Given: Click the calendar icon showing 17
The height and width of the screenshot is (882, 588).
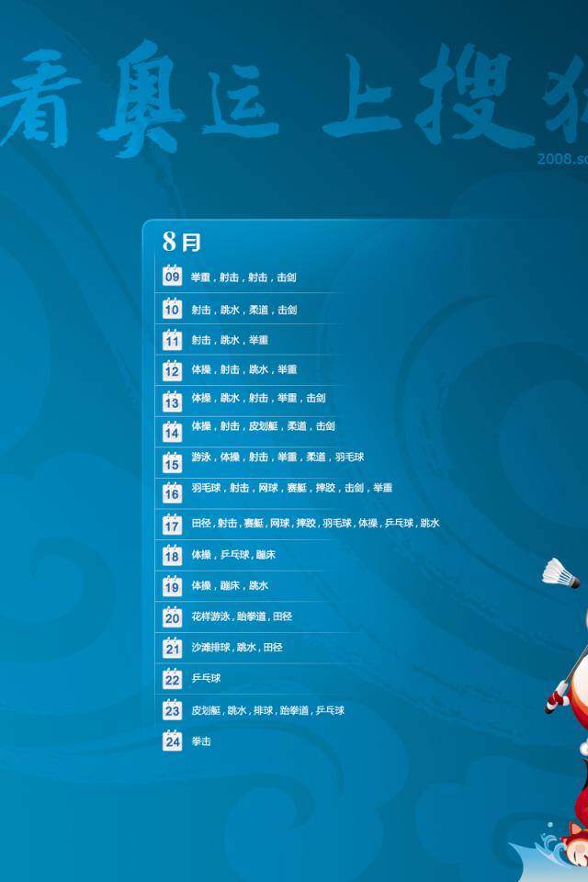Looking at the screenshot, I should point(172,524).
